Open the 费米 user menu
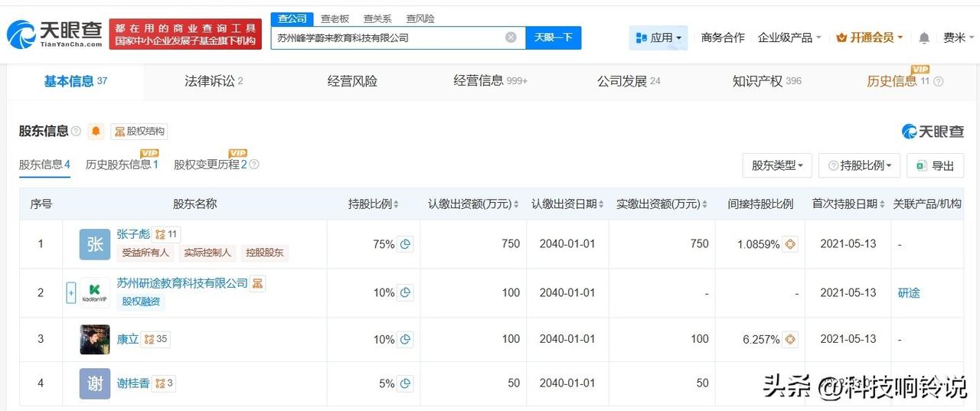 [x=959, y=38]
